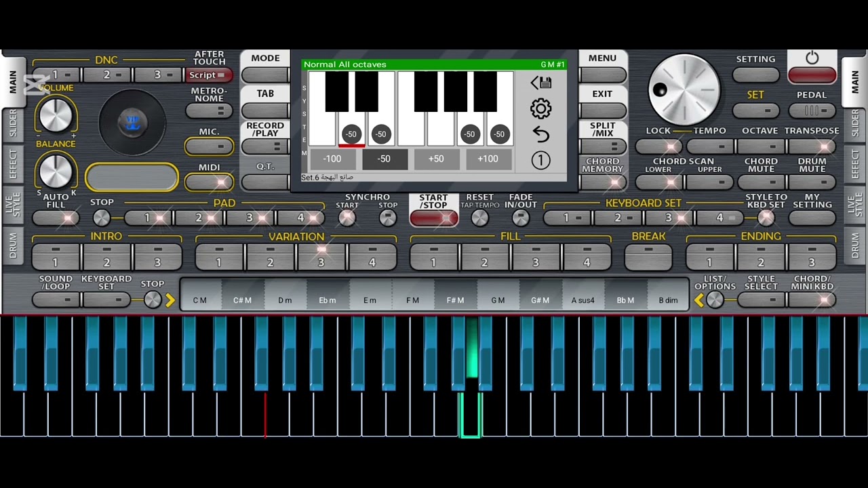Click the circled number 1 icon
The height and width of the screenshot is (488, 868).
pyautogui.click(x=540, y=161)
